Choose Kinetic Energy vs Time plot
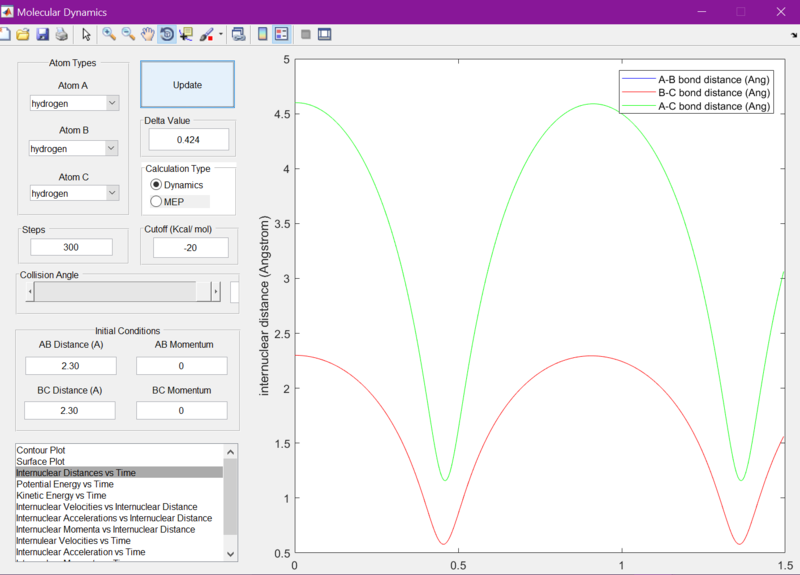Image resolution: width=800 pixels, height=575 pixels. (62, 495)
